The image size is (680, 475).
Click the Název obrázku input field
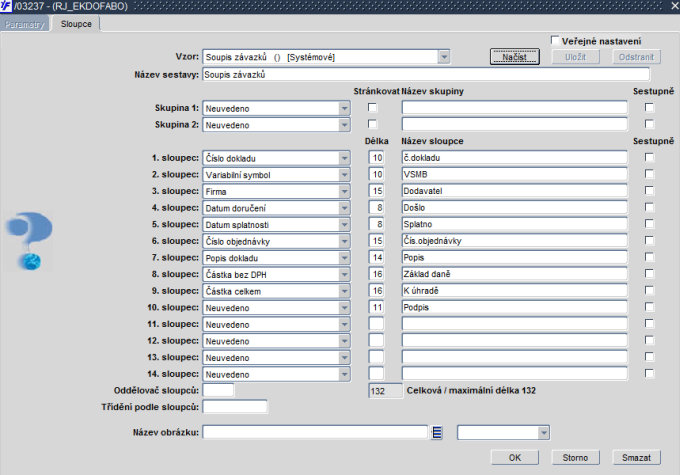tap(315, 432)
